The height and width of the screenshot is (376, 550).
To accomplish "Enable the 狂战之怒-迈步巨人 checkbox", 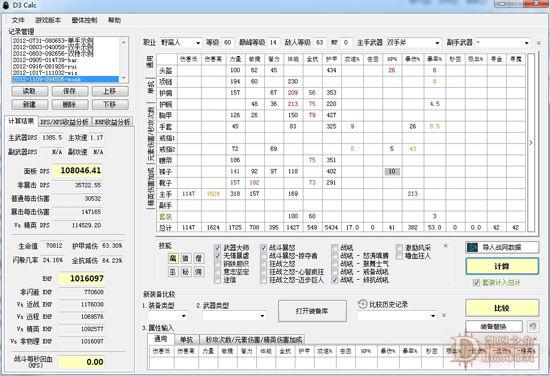I will tap(263, 280).
